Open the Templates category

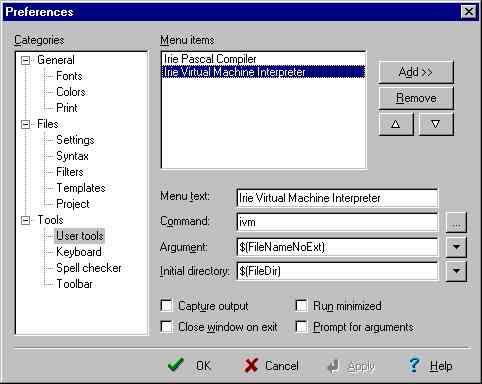click(x=81, y=188)
